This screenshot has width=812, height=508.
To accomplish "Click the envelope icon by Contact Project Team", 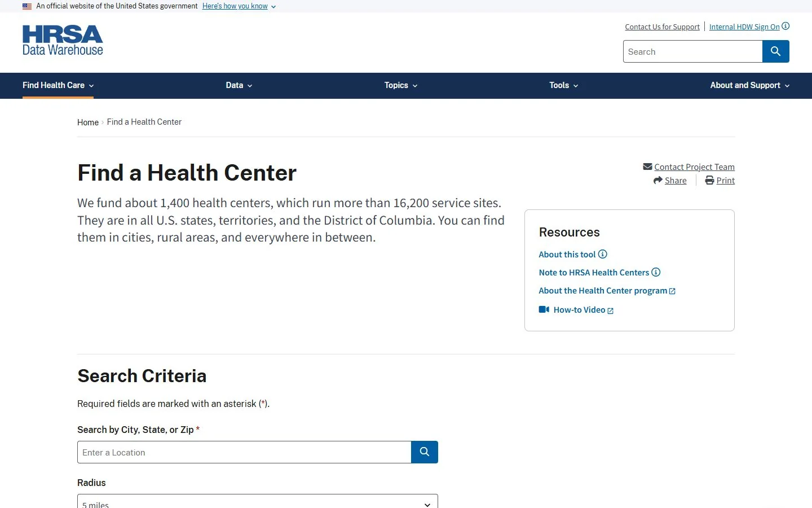I will (x=647, y=167).
